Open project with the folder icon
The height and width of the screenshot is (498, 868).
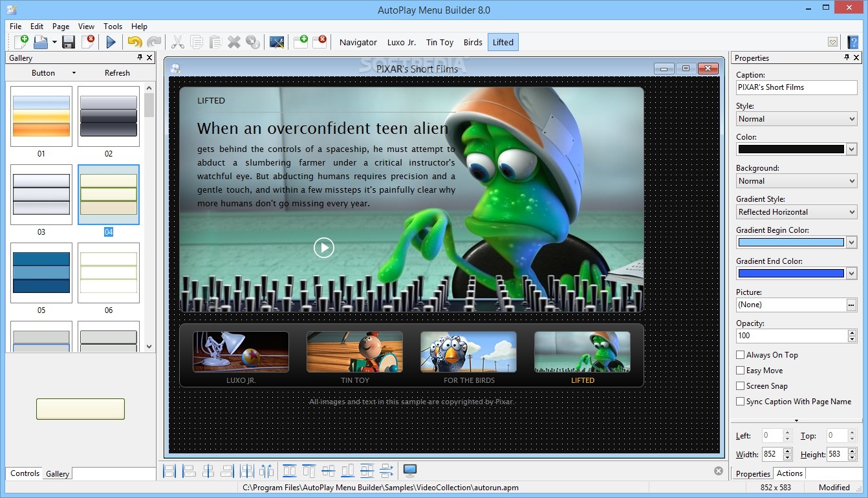pyautogui.click(x=41, y=42)
